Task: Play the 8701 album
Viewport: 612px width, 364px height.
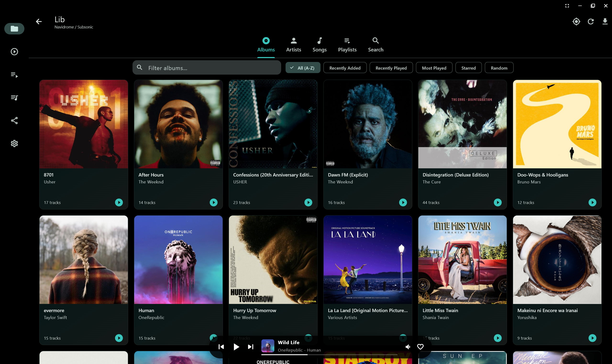Action: pyautogui.click(x=119, y=202)
